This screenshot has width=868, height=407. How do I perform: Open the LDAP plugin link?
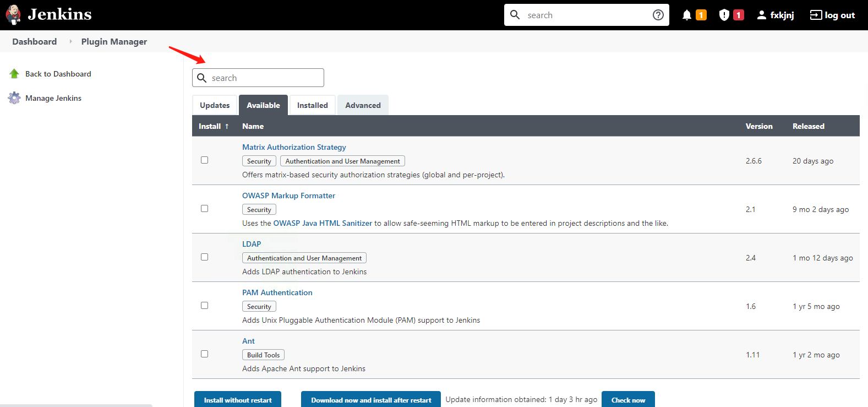point(252,244)
